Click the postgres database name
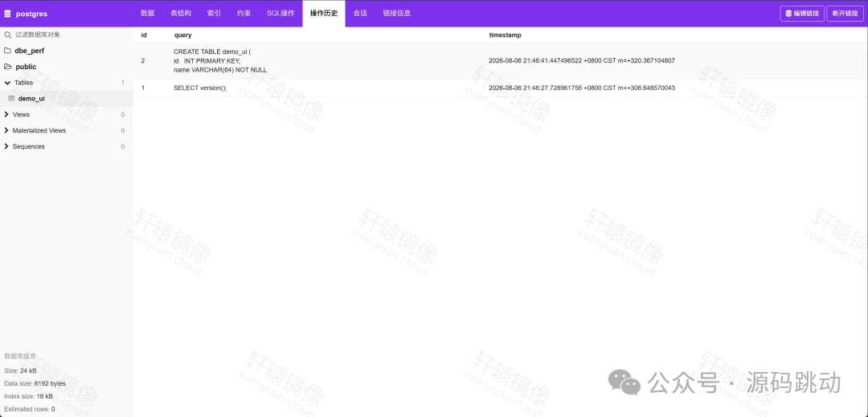Screen dimensions: 868x417 (31, 14)
